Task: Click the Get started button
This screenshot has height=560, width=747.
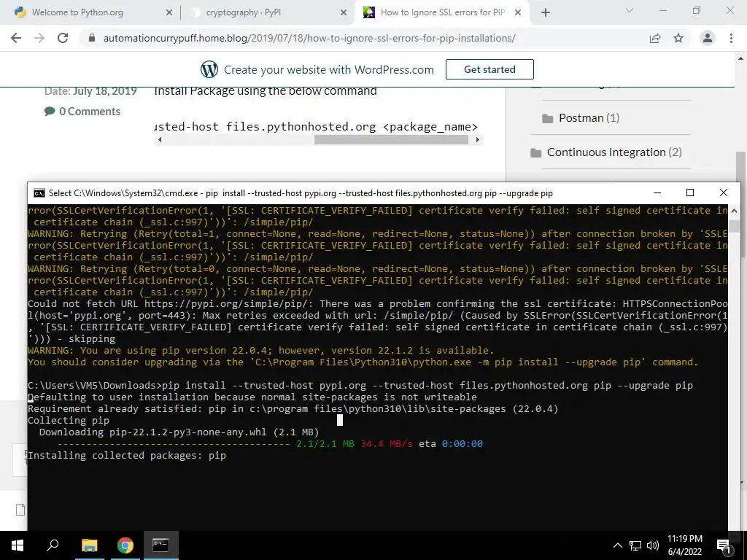Action: [489, 69]
